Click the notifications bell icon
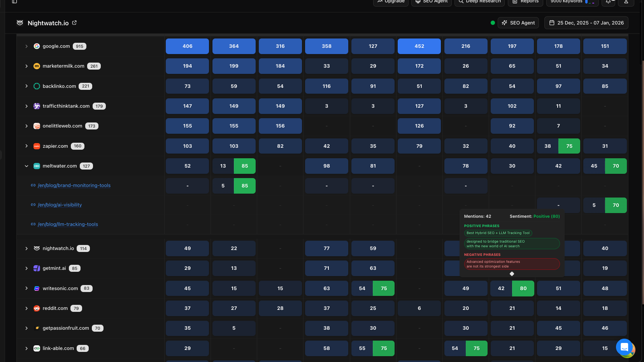 pyautogui.click(x=608, y=2)
